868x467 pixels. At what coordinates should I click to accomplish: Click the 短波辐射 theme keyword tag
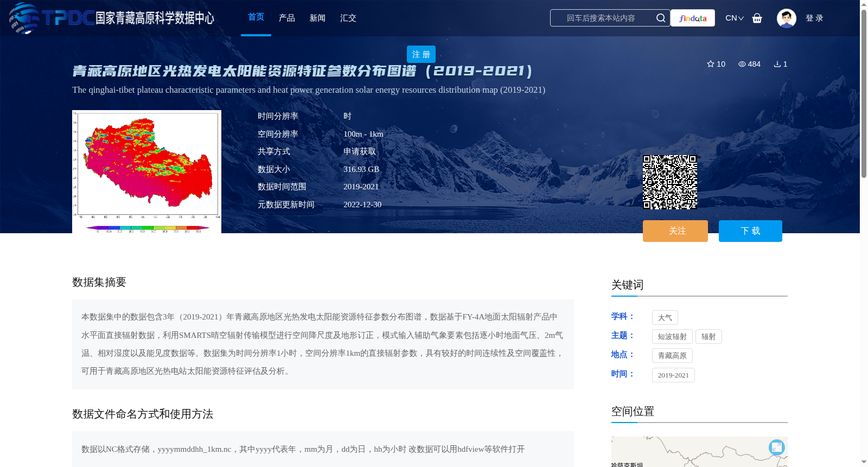[x=672, y=337]
